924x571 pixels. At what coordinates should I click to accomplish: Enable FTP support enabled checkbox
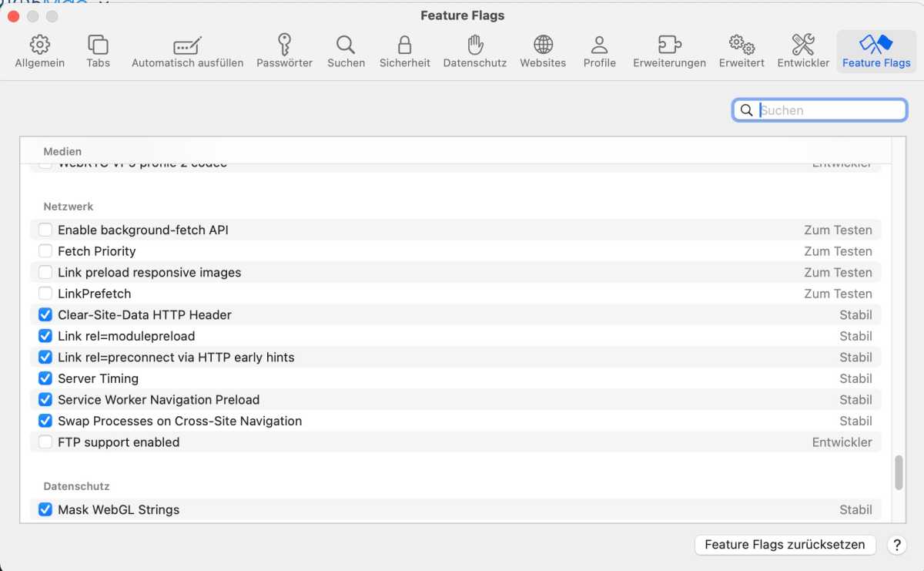point(45,442)
